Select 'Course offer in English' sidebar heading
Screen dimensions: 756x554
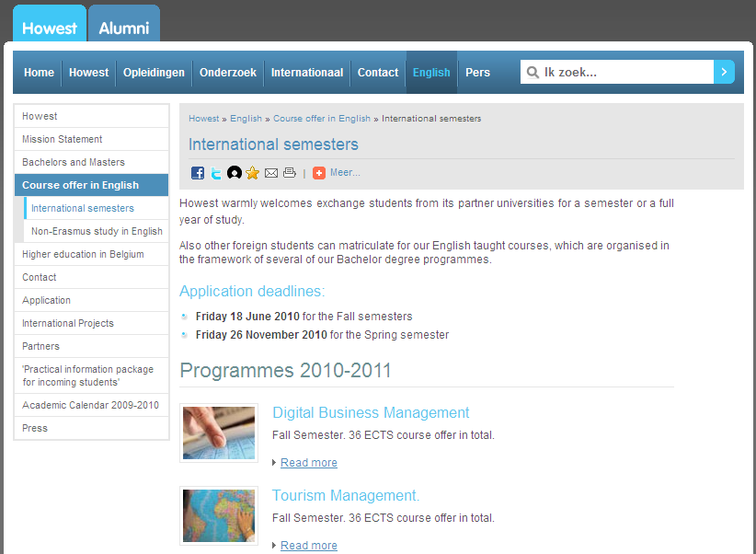92,185
